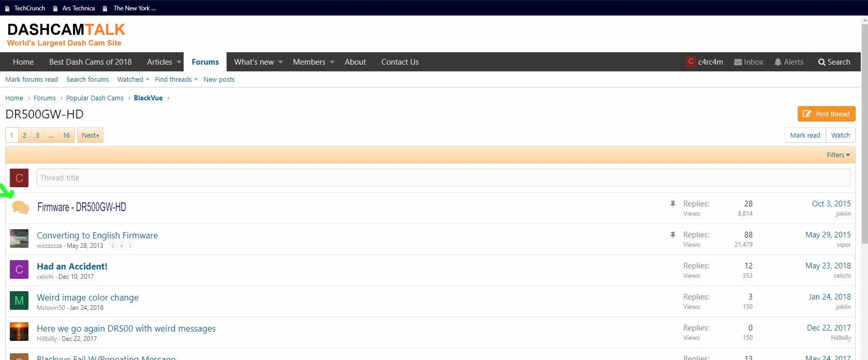Jump to page 16
Image resolution: width=868 pixels, height=360 pixels.
pyautogui.click(x=66, y=136)
